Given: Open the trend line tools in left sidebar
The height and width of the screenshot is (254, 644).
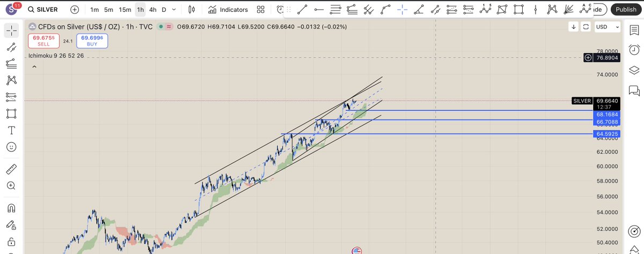Looking at the screenshot, I should pos(11,47).
